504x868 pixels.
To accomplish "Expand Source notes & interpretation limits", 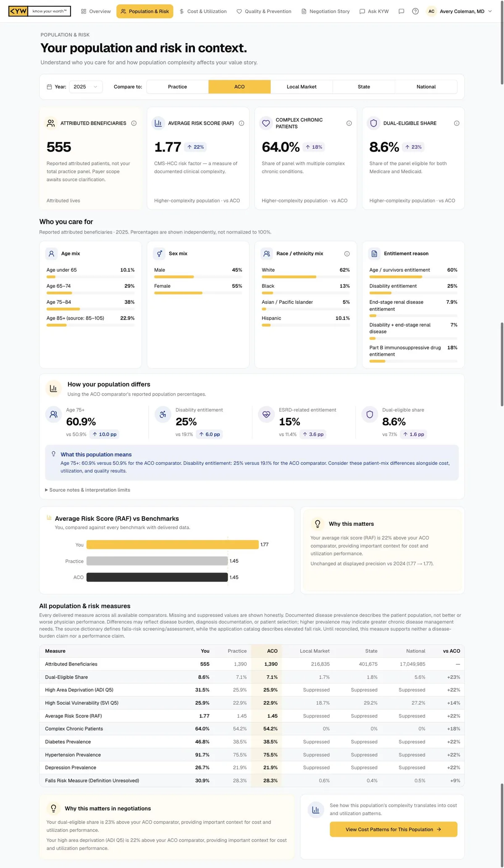I will [x=88, y=490].
